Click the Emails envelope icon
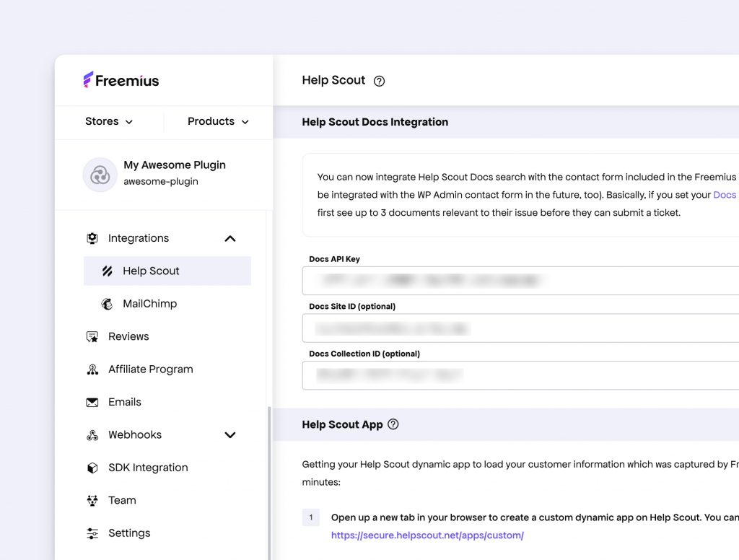Viewport: 739px width, 560px height. coord(92,402)
